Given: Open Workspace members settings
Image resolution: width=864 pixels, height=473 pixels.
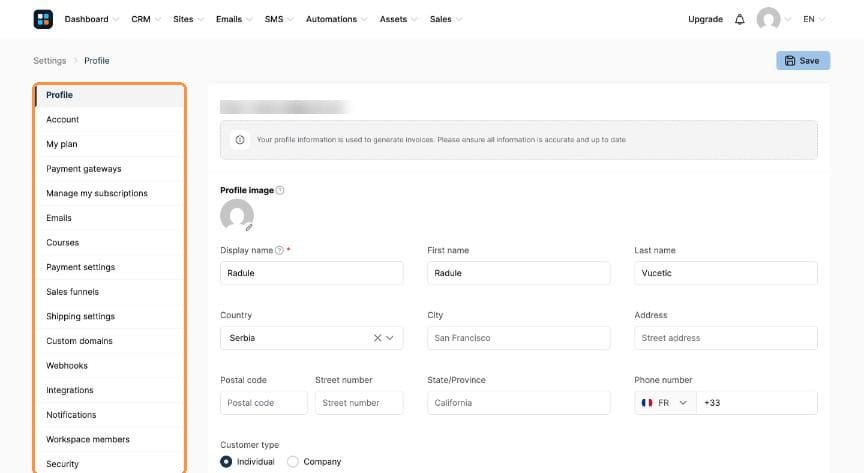Looking at the screenshot, I should tap(109, 439).
